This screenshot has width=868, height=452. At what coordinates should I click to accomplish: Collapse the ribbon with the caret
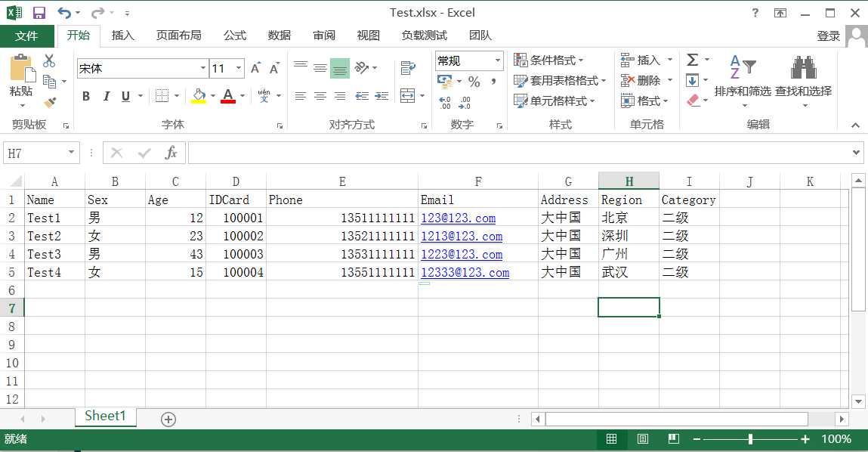(x=855, y=125)
